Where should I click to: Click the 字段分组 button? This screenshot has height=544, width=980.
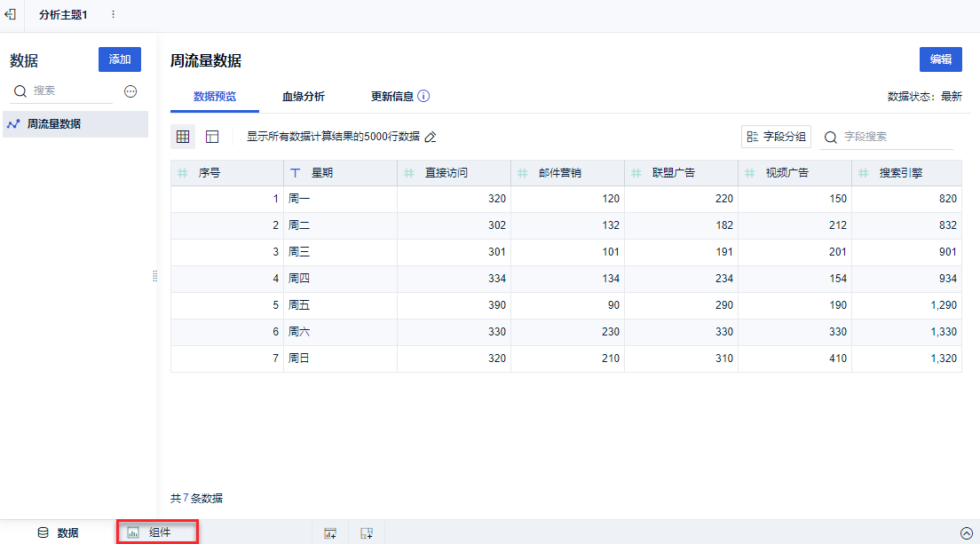point(776,137)
